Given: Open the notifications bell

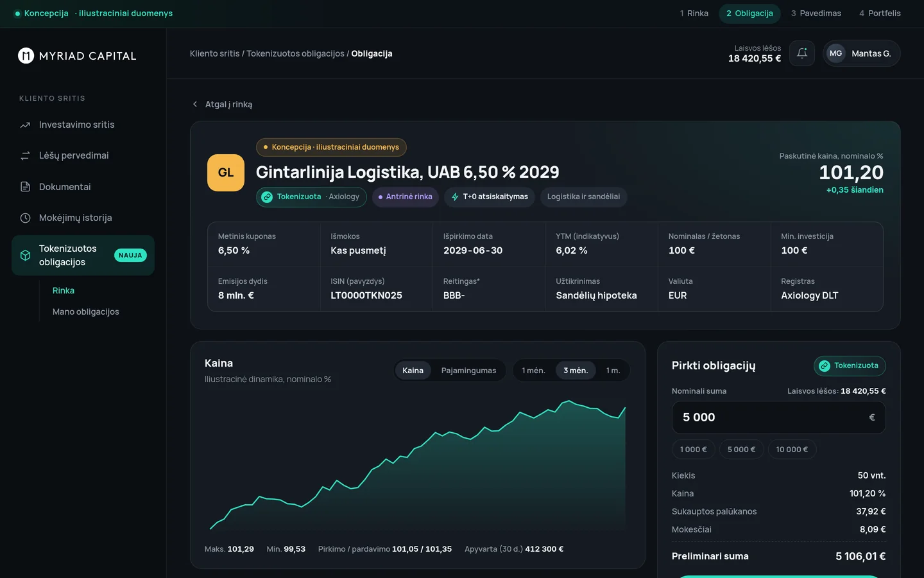Looking at the screenshot, I should [x=802, y=53].
